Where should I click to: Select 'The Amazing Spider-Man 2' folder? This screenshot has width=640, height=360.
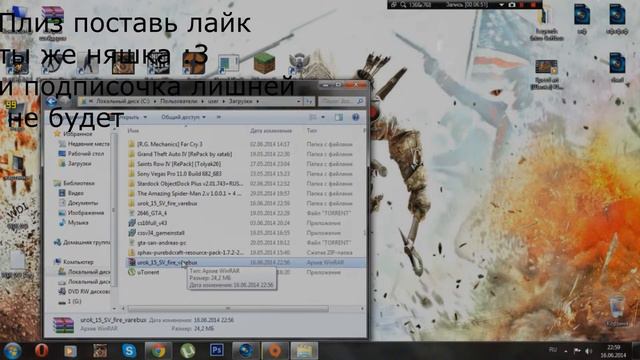click(185, 193)
